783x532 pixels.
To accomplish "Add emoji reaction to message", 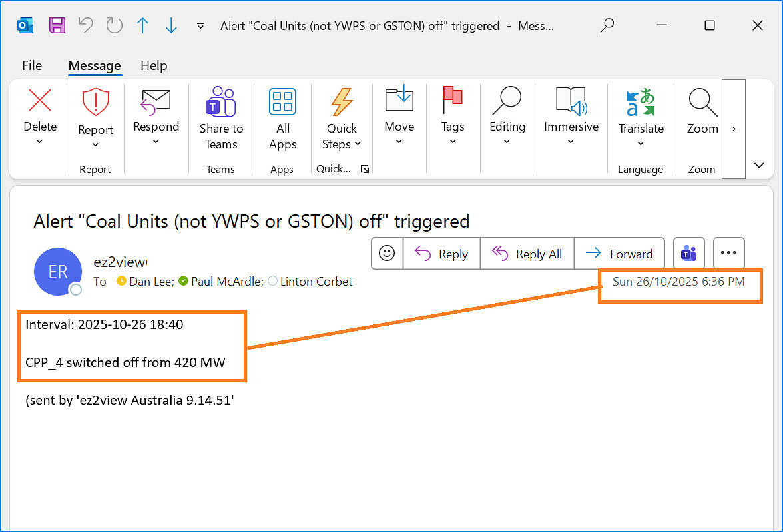I will pyautogui.click(x=387, y=254).
